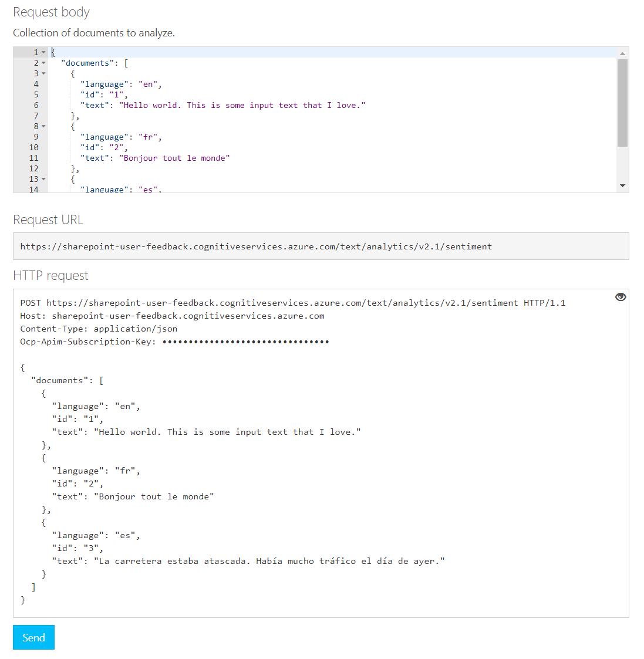644x659 pixels.
Task: Click line number 4 in editor gutter
Action: [x=36, y=84]
